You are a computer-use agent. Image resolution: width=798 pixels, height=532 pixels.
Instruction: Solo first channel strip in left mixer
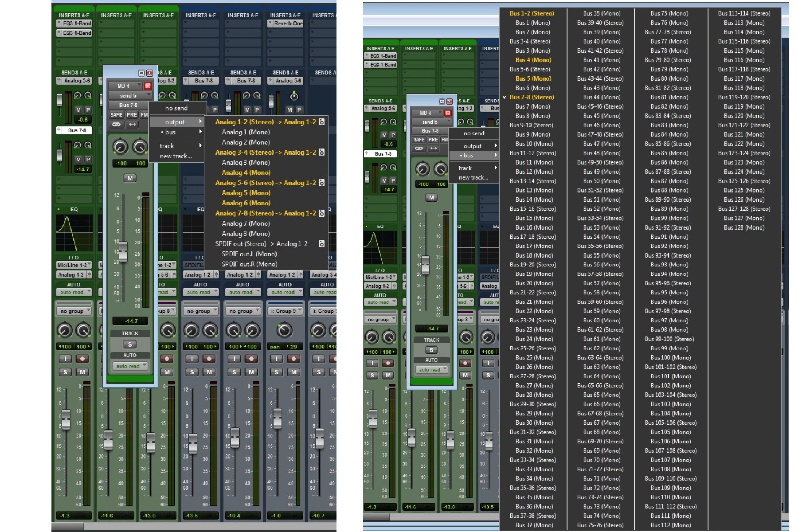65,372
